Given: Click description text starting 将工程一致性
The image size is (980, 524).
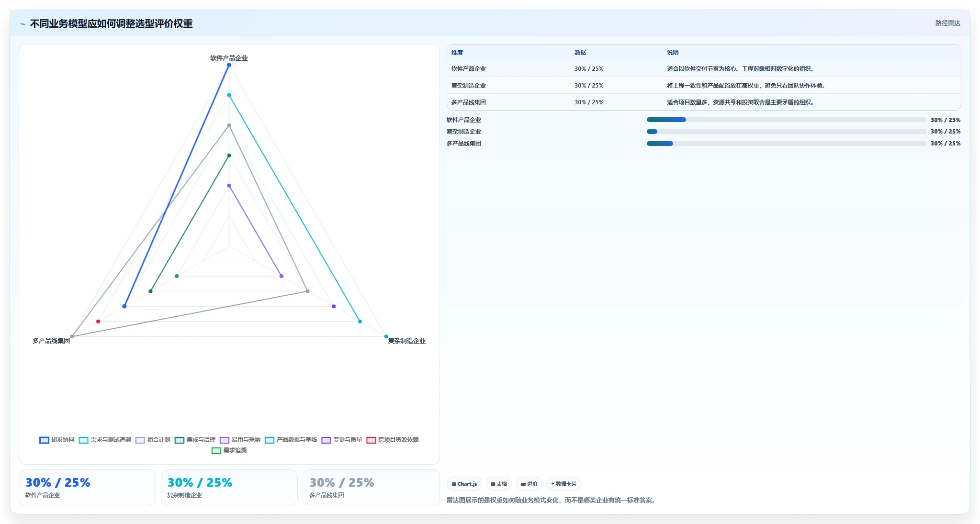Looking at the screenshot, I should coord(746,86).
